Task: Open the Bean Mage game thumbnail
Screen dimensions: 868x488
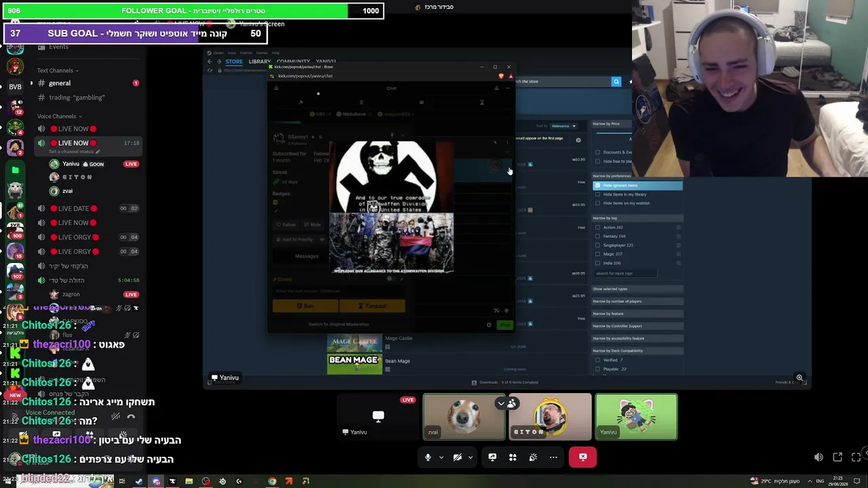Action: pos(355,364)
